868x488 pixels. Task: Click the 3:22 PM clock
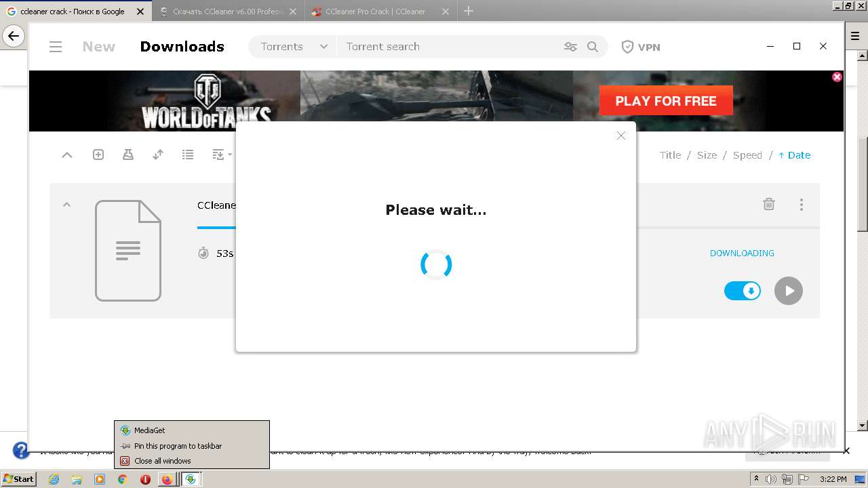point(833,479)
